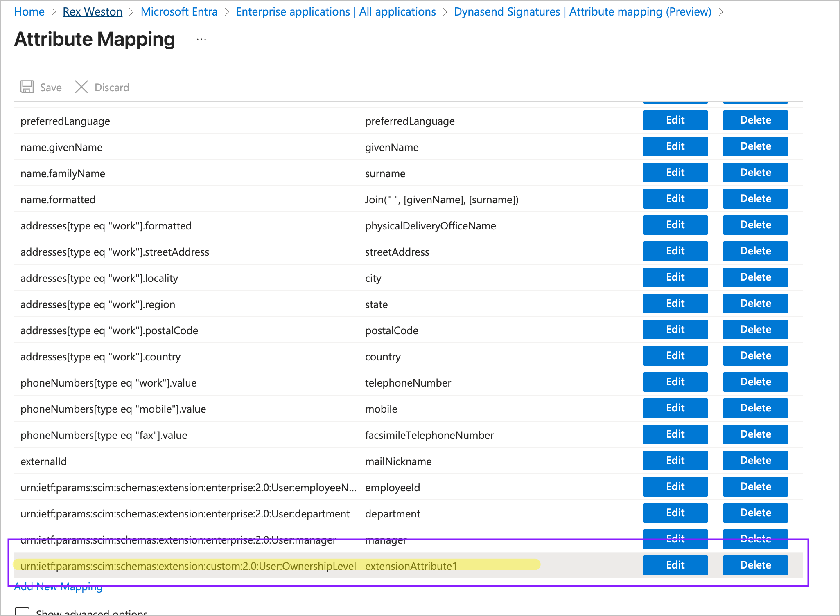Edit the highlighted OwnershipLevel extensionAttribute1 mapping

click(675, 565)
